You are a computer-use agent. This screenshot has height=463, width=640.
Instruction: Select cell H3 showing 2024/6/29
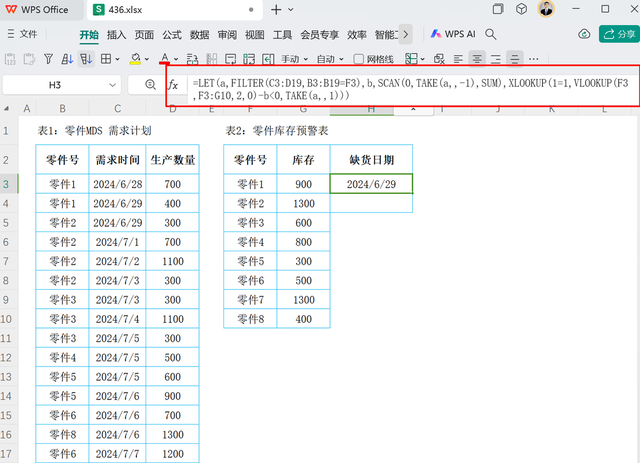click(371, 184)
